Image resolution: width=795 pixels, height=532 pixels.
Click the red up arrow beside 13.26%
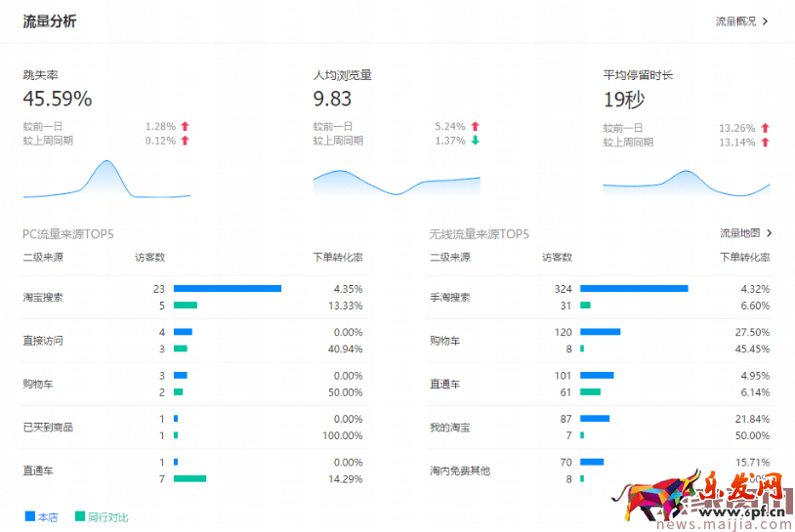pos(765,127)
